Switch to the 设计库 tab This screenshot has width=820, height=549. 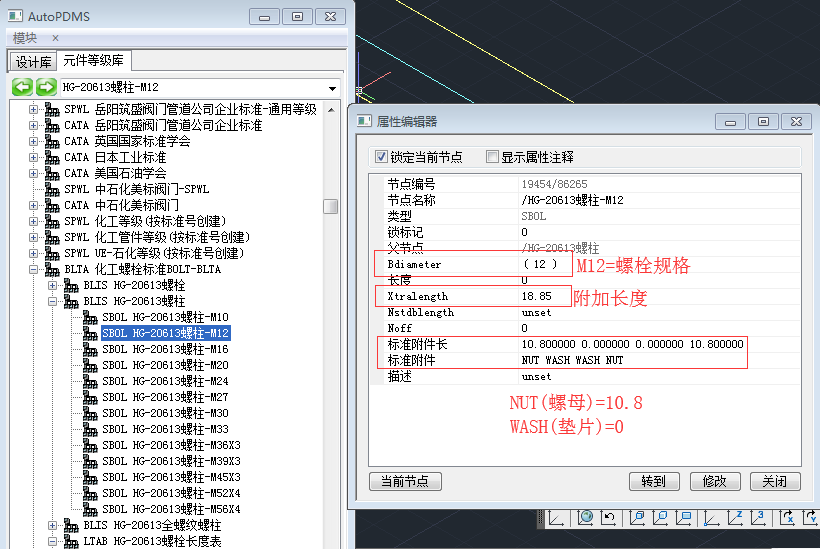34,62
